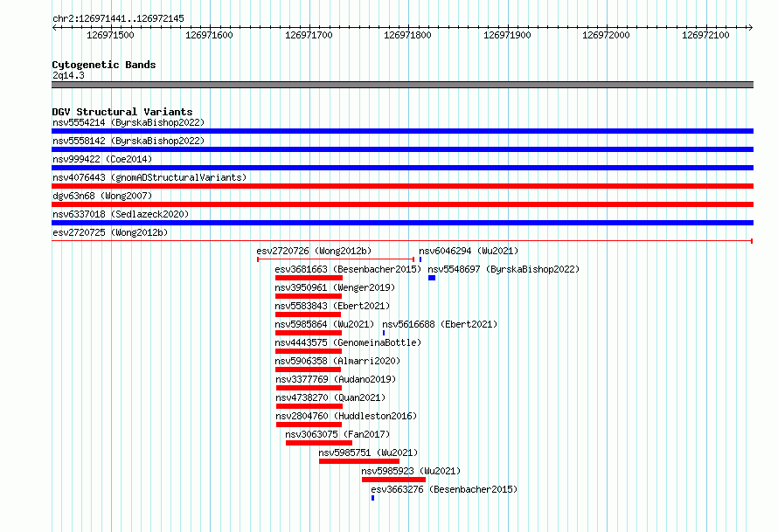The height and width of the screenshot is (532, 778).
Task: Select the small blue block under nsv5548697
Action: click(432, 278)
